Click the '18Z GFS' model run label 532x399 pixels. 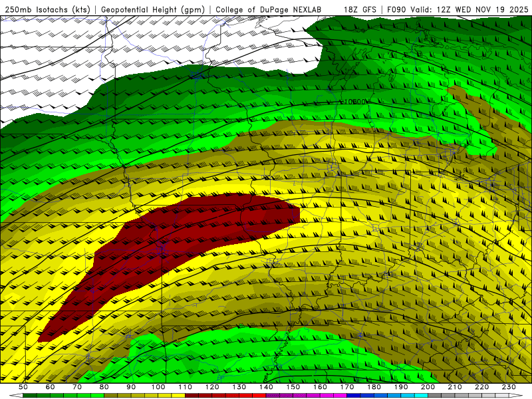click(360, 10)
